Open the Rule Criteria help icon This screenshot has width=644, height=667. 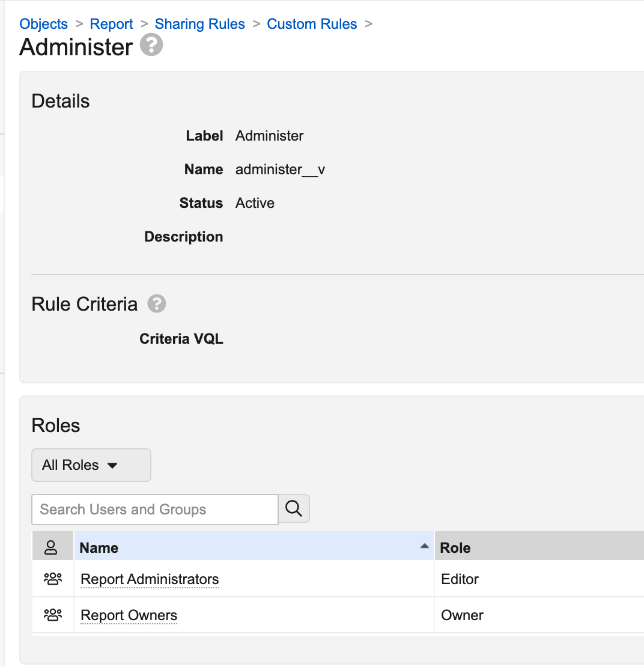pyautogui.click(x=157, y=304)
